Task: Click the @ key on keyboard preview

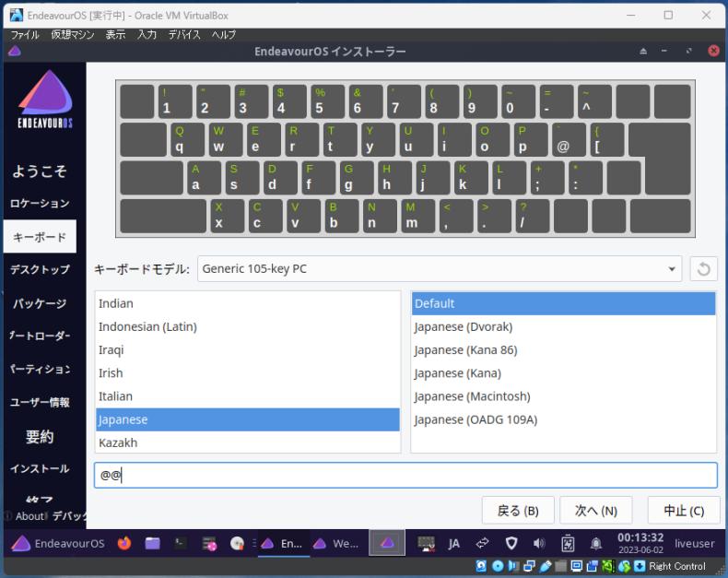Action: click(569, 140)
